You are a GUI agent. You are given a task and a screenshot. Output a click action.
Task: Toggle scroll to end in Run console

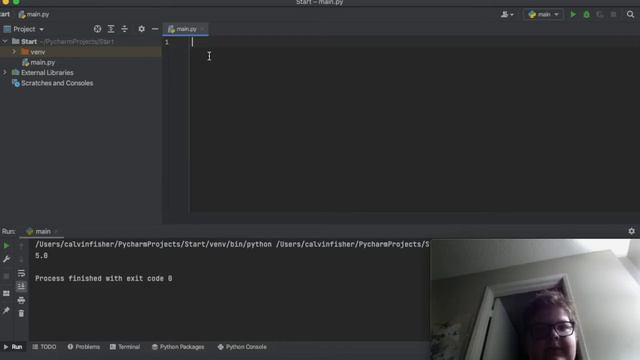[21, 287]
